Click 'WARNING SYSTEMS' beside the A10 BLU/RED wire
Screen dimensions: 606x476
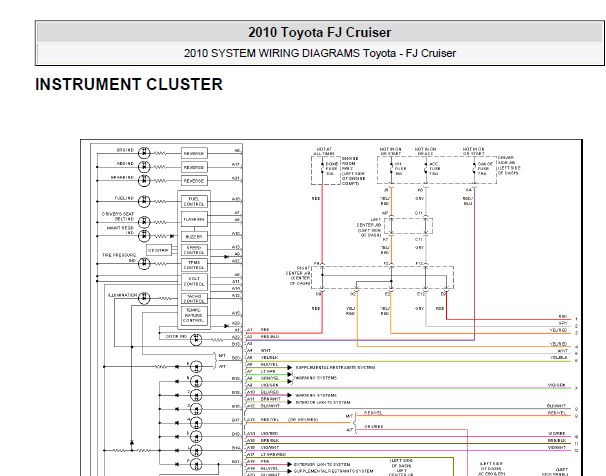click(316, 395)
